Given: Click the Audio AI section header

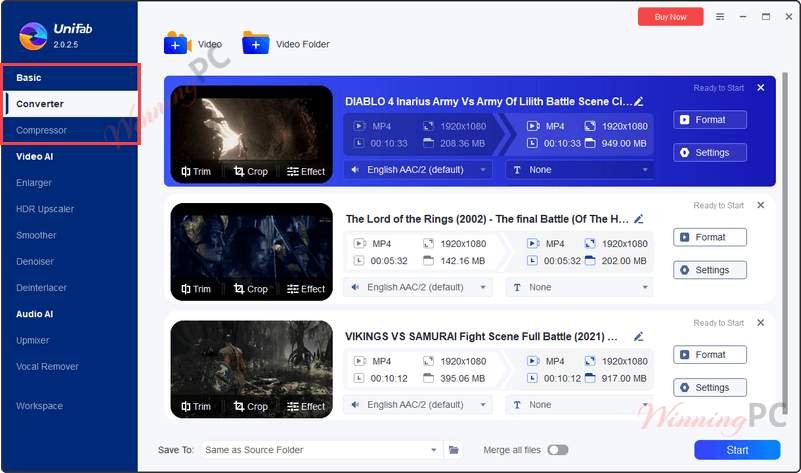Looking at the screenshot, I should (x=34, y=314).
